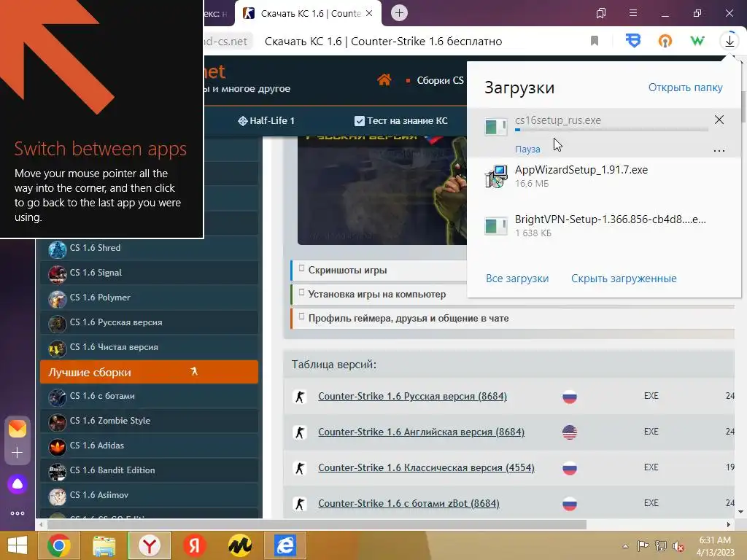The width and height of the screenshot is (747, 560).
Task: Open Сборки CS navigation item
Action: [440, 80]
